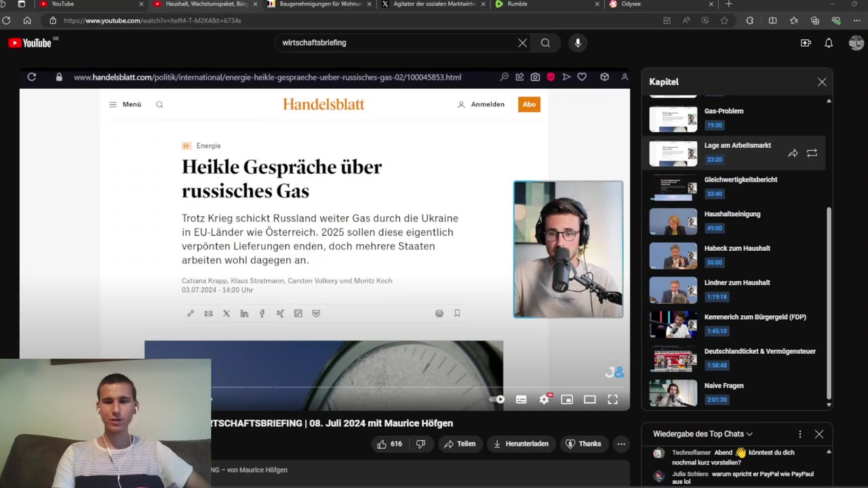Like the video with thumbs up

point(389,444)
